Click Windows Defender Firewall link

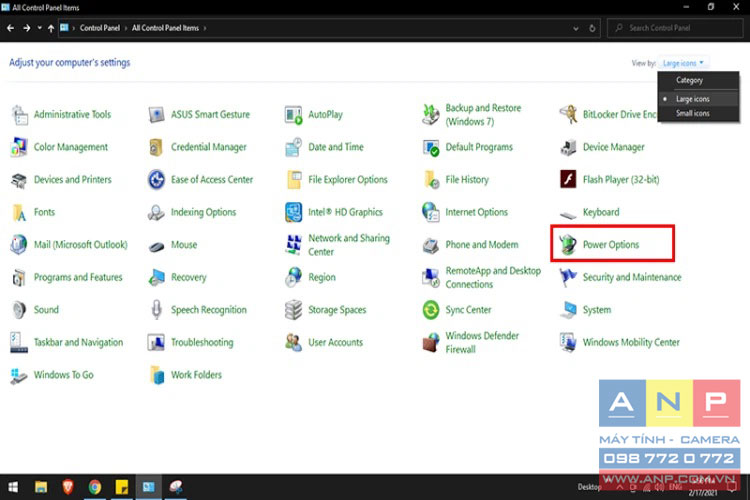click(482, 343)
